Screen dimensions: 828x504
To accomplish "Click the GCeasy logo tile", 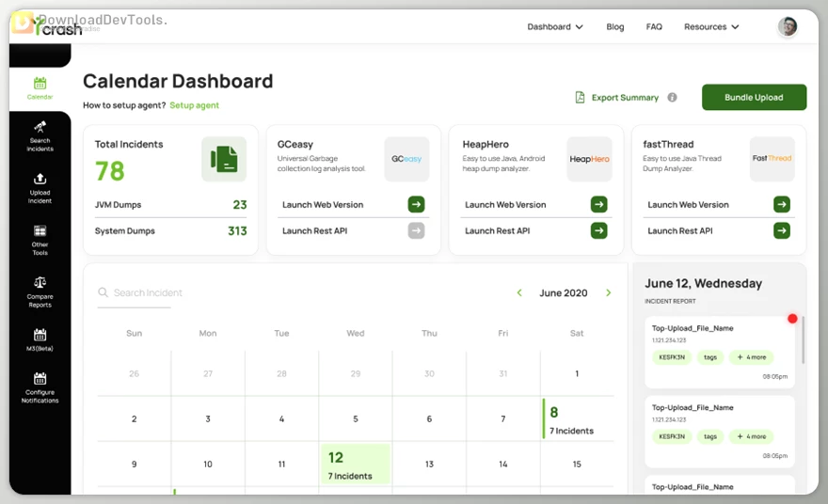I will (406, 159).
